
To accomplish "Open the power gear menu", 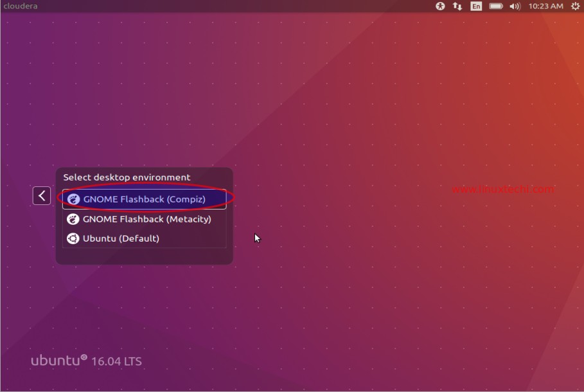I will pyautogui.click(x=575, y=6).
